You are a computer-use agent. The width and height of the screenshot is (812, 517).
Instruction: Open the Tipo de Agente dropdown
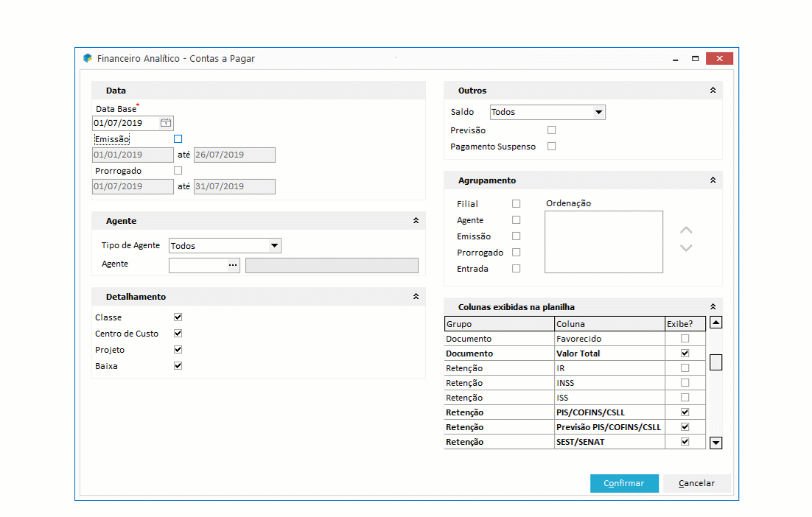point(274,245)
